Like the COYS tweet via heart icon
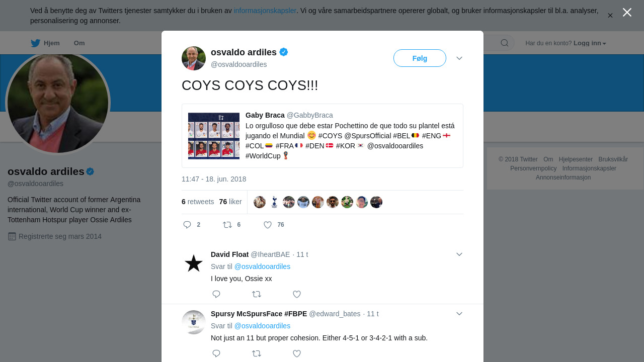 point(268,225)
